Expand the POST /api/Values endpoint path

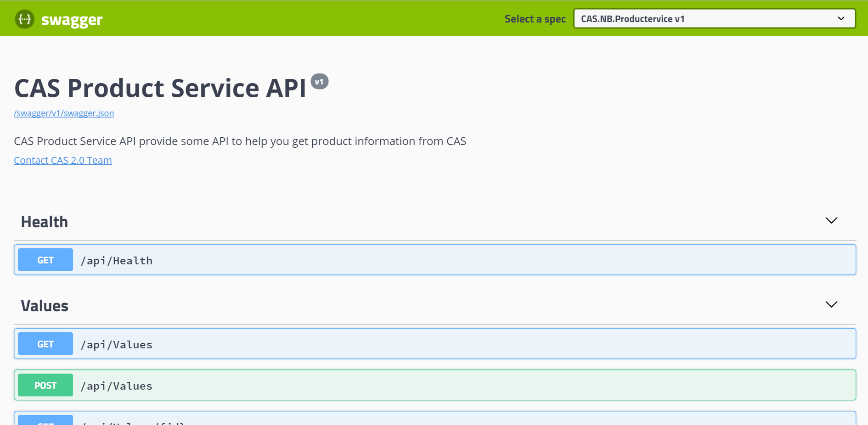(117, 386)
